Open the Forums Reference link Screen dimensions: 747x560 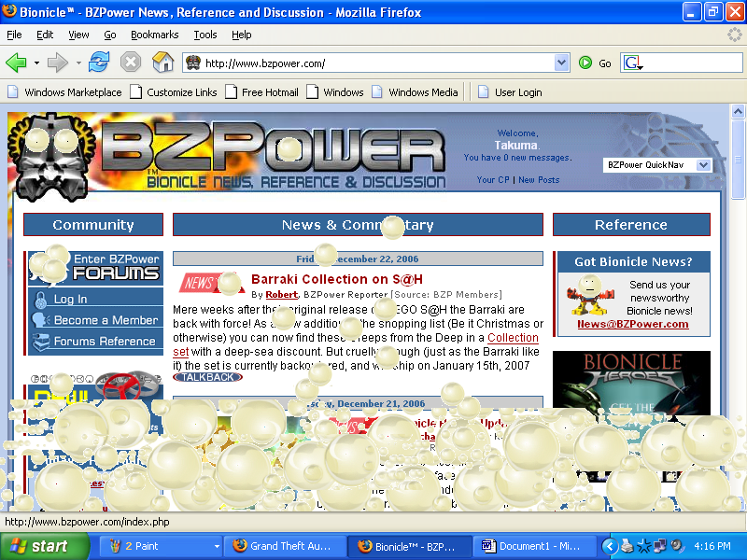[x=105, y=341]
